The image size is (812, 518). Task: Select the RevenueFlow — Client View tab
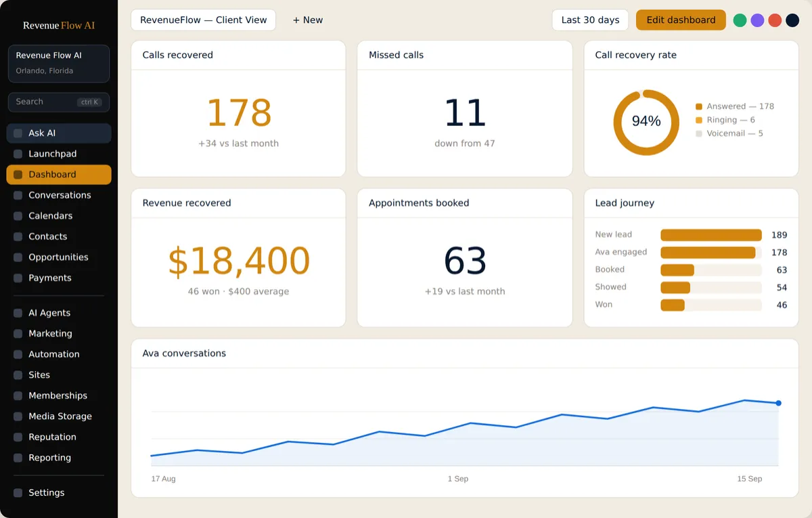pyautogui.click(x=203, y=20)
